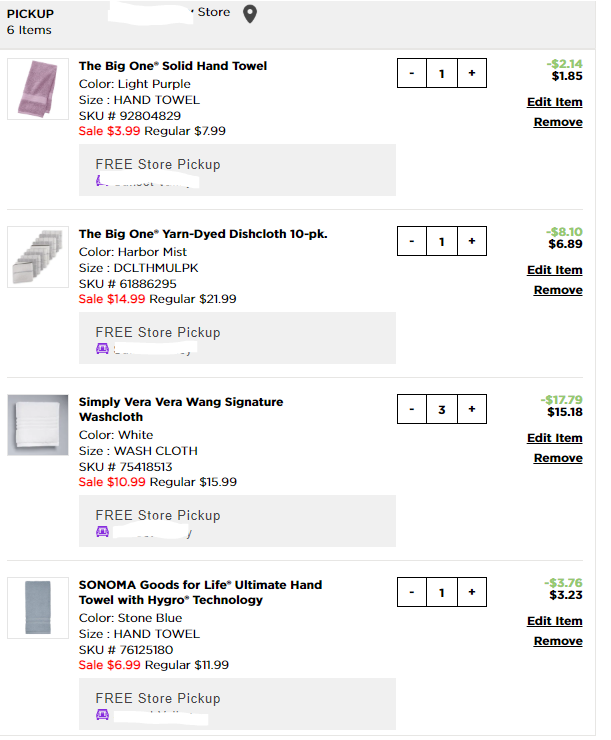Open the Harbor Mist dishcloth thumbnail
611x740 pixels.
pos(38,257)
